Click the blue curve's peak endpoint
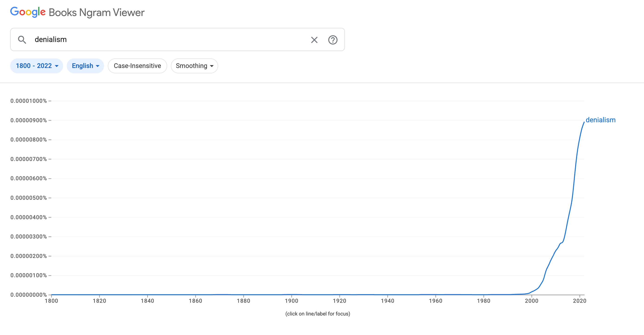The height and width of the screenshot is (335, 644). [x=584, y=122]
